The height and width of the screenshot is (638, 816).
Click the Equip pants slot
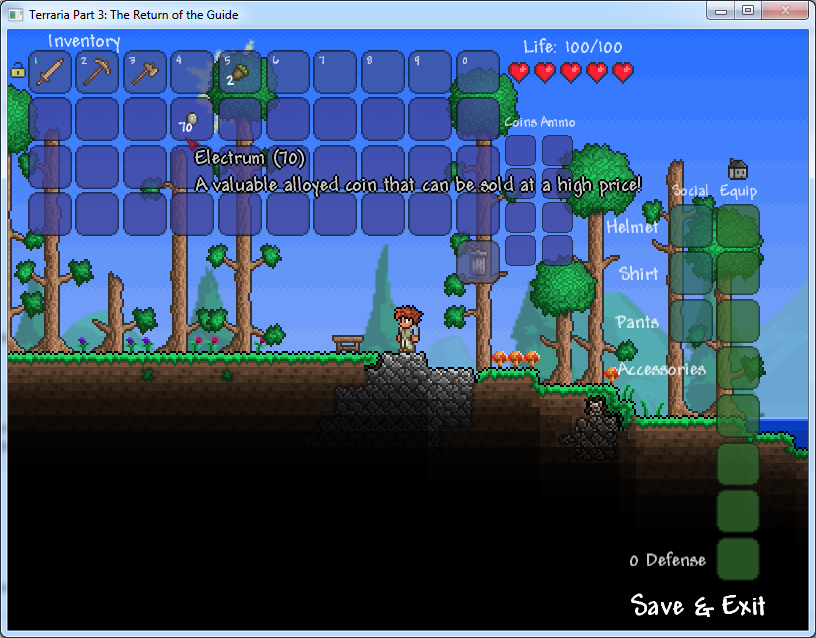point(738,321)
